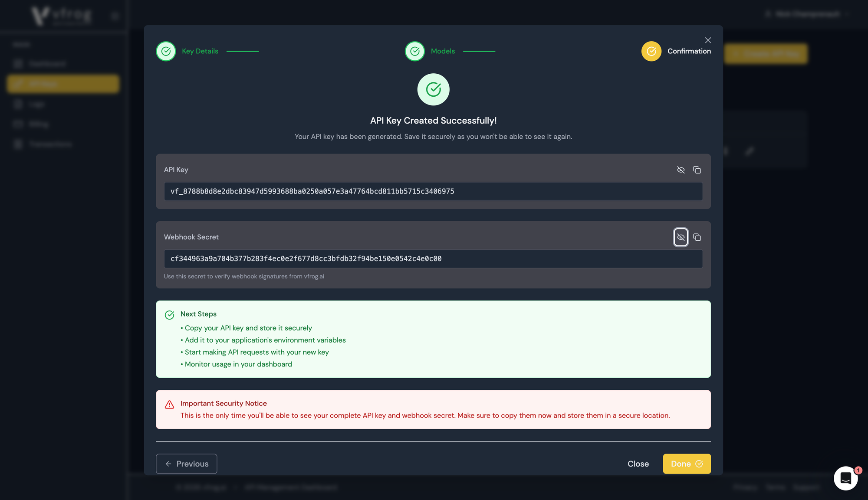Click the large green success checkmark
This screenshot has width=868, height=500.
point(433,89)
